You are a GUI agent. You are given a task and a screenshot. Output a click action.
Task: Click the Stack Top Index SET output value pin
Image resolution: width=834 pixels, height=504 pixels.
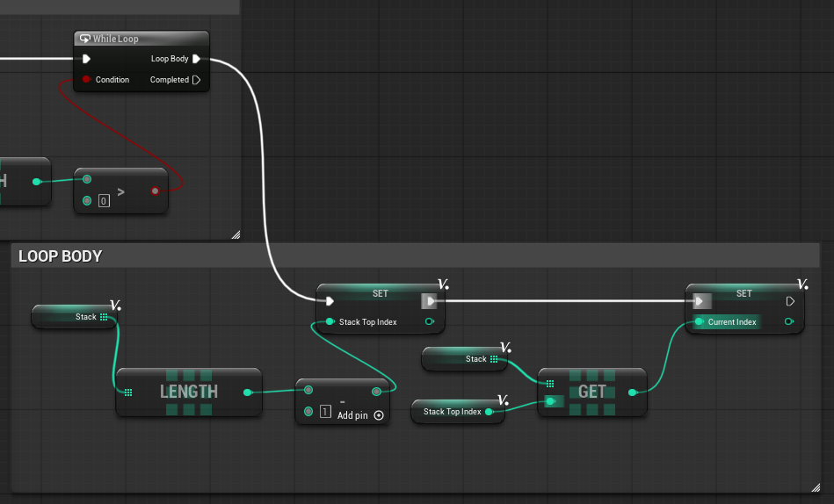pos(430,321)
